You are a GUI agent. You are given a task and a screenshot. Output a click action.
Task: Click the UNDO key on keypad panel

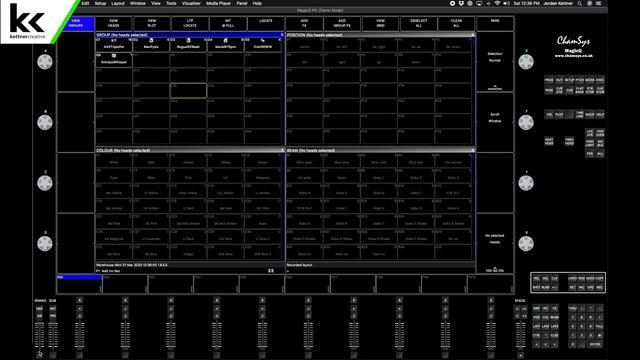point(572,278)
